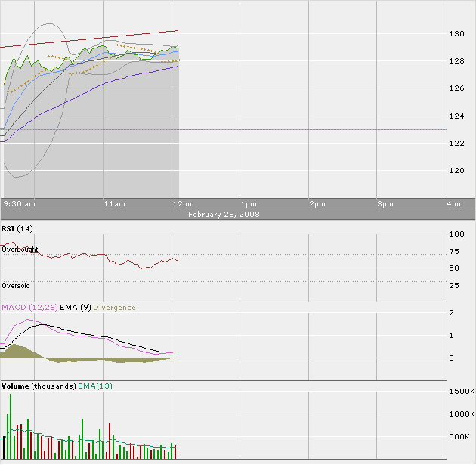The width and height of the screenshot is (476, 465).
Task: Click the 126 price axis label
Action: pos(457,88)
